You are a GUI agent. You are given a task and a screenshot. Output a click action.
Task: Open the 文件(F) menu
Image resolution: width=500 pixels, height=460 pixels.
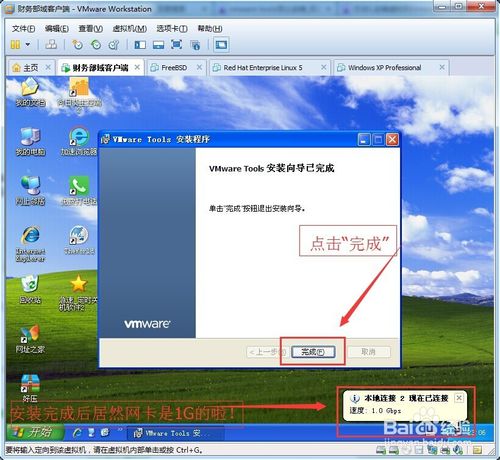pos(23,29)
